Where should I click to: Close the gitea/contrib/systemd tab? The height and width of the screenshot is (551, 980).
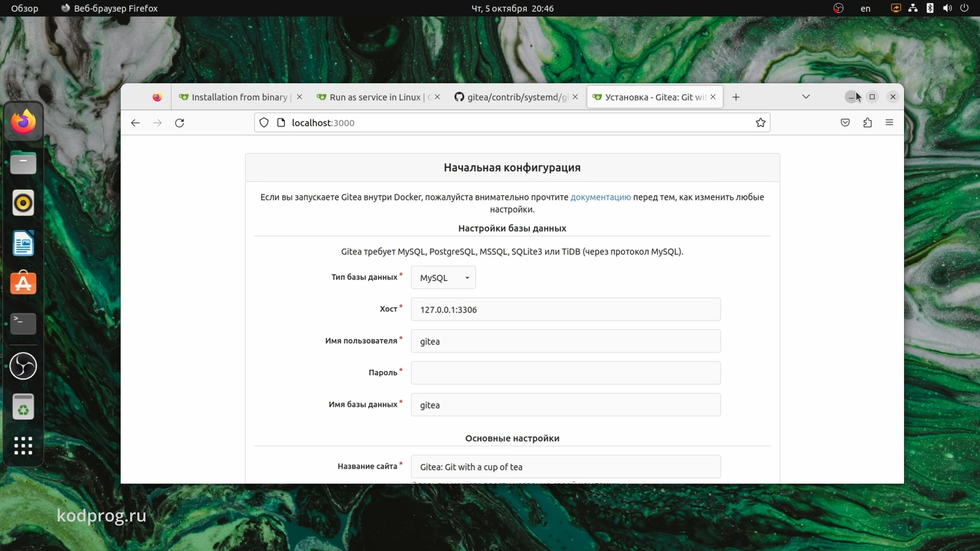575,97
